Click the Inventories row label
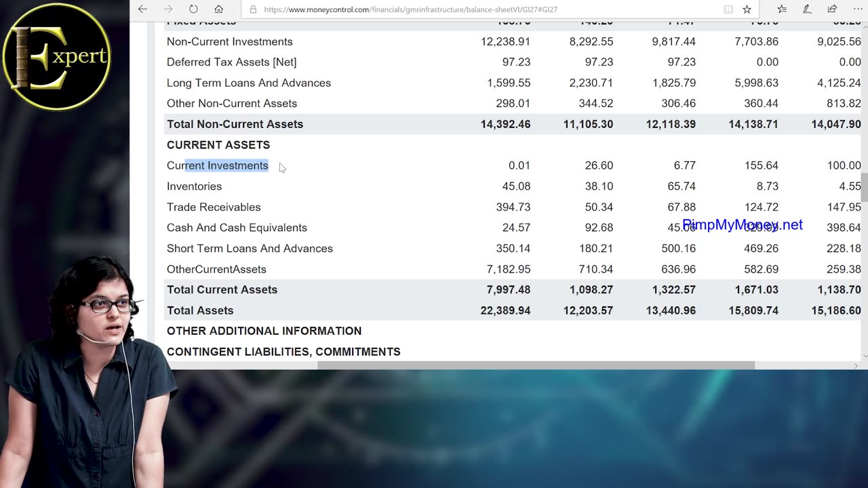Image resolution: width=868 pixels, height=488 pixels. point(194,186)
